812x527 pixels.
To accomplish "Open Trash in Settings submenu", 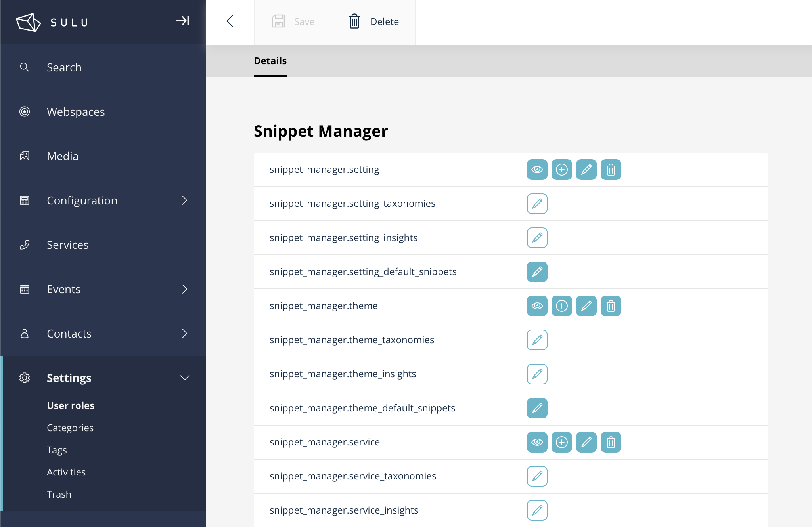I will point(59,495).
